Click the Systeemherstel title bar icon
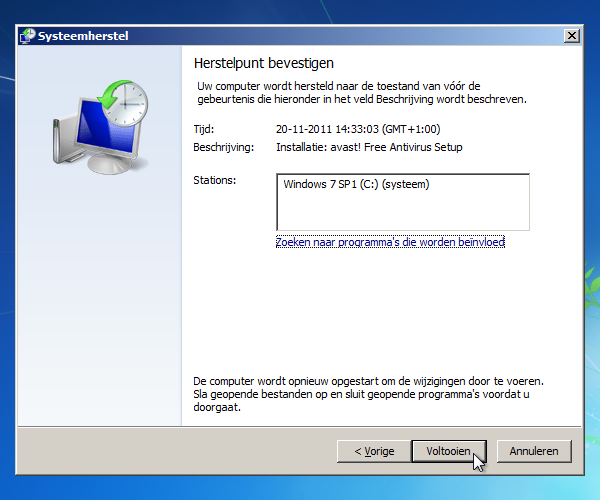Screen dimensions: 600x500 [28, 36]
